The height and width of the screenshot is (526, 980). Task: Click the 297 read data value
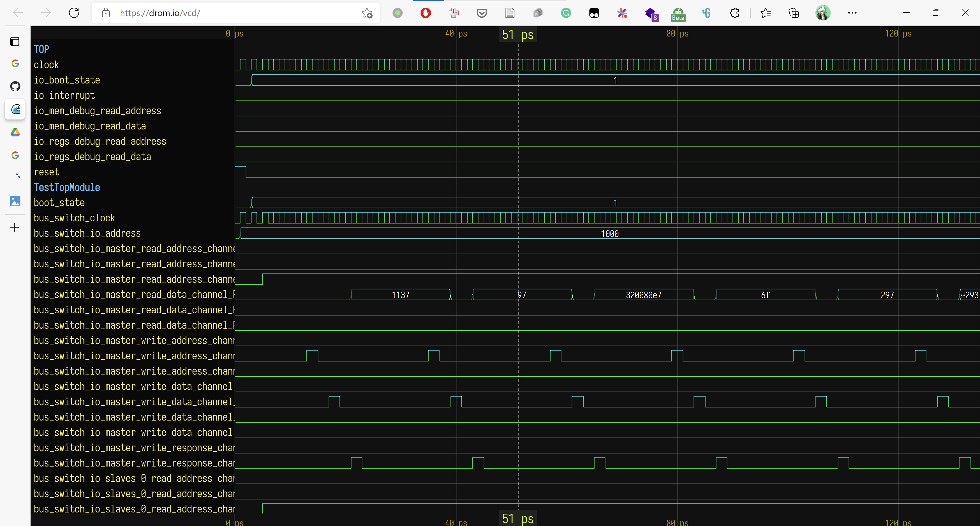[x=888, y=295]
